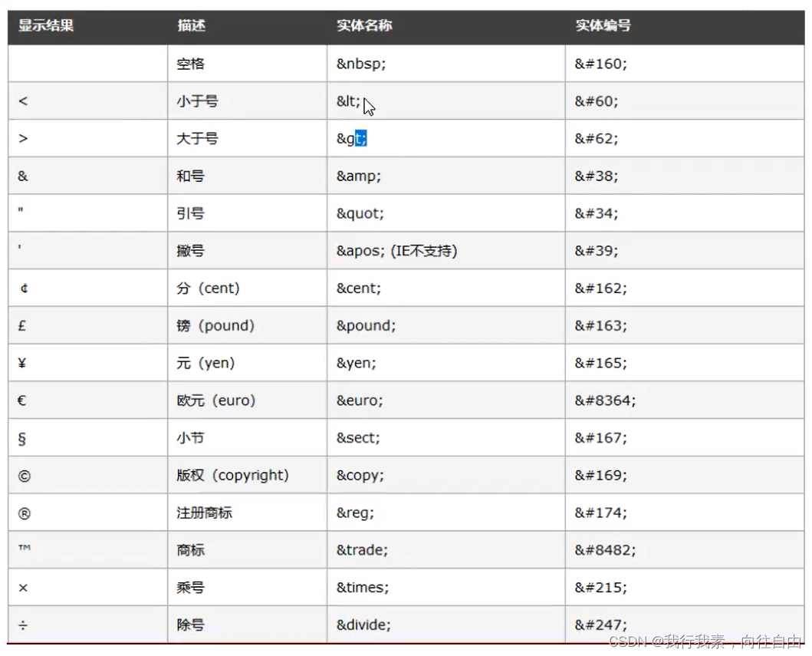812x656 pixels.
Task: Click the &euro; entity name
Action: [x=360, y=401]
